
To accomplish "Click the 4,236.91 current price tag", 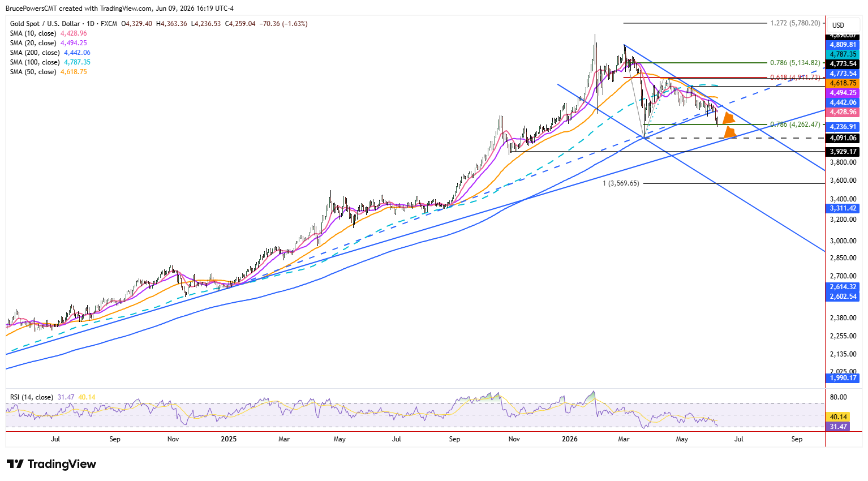I will tap(843, 127).
